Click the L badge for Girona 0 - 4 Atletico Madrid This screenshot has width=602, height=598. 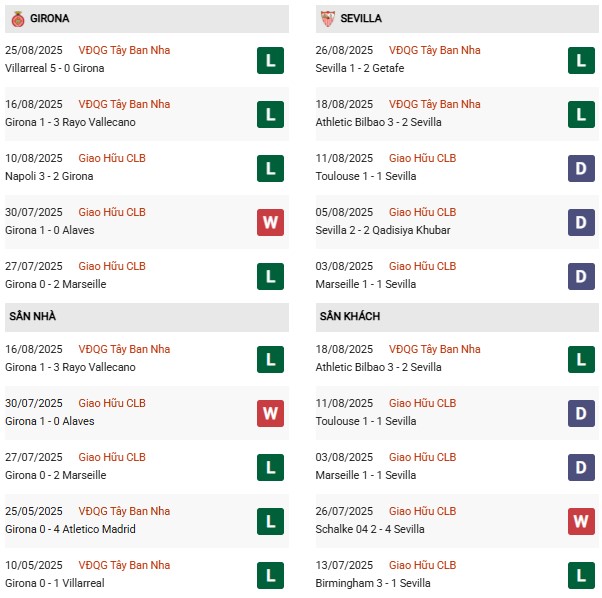tap(270, 521)
